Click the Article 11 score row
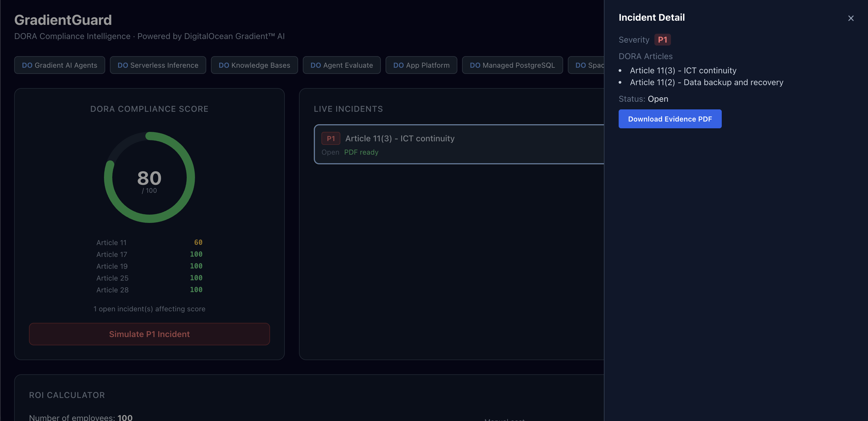The image size is (868, 421). [x=149, y=242]
